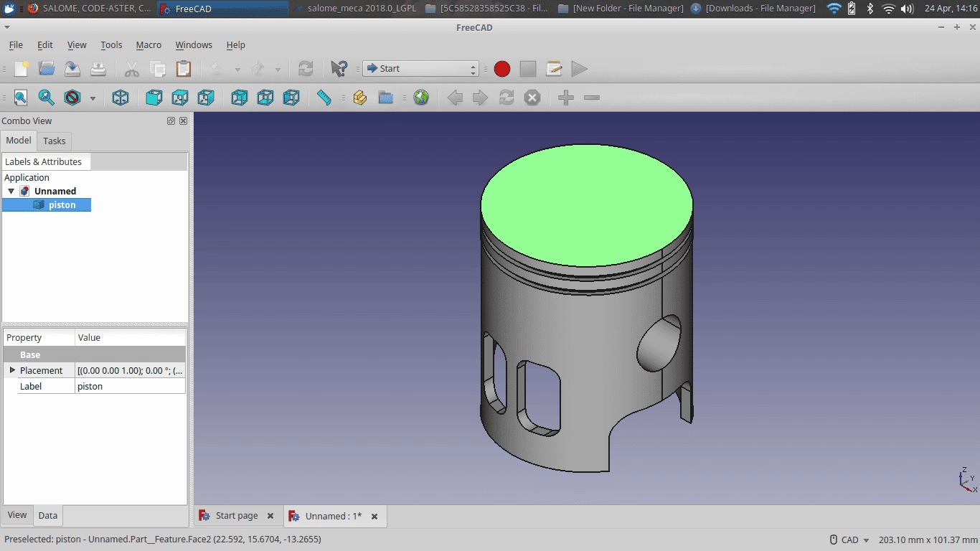This screenshot has height=551, width=980.
Task: Switch to the Data properties tab
Action: (48, 515)
